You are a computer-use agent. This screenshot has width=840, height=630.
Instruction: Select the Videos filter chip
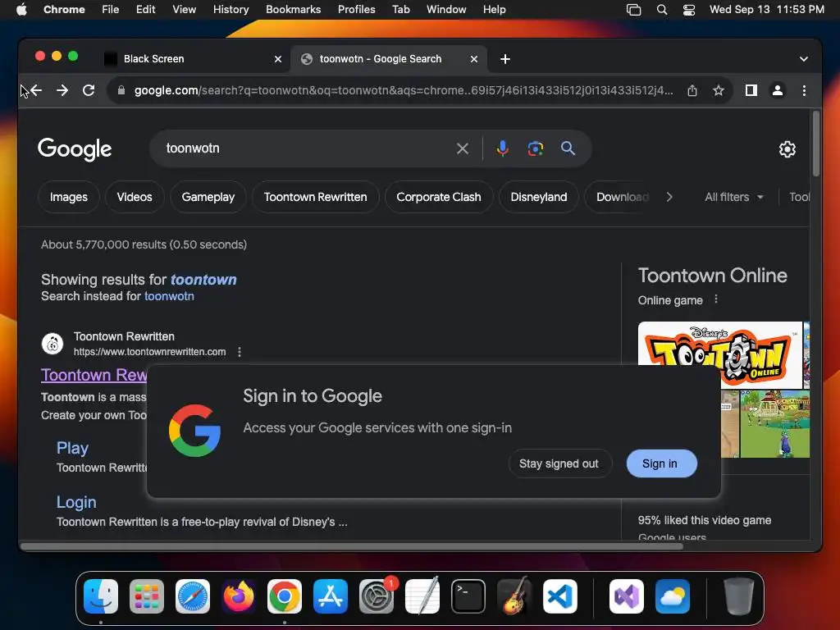pos(135,197)
